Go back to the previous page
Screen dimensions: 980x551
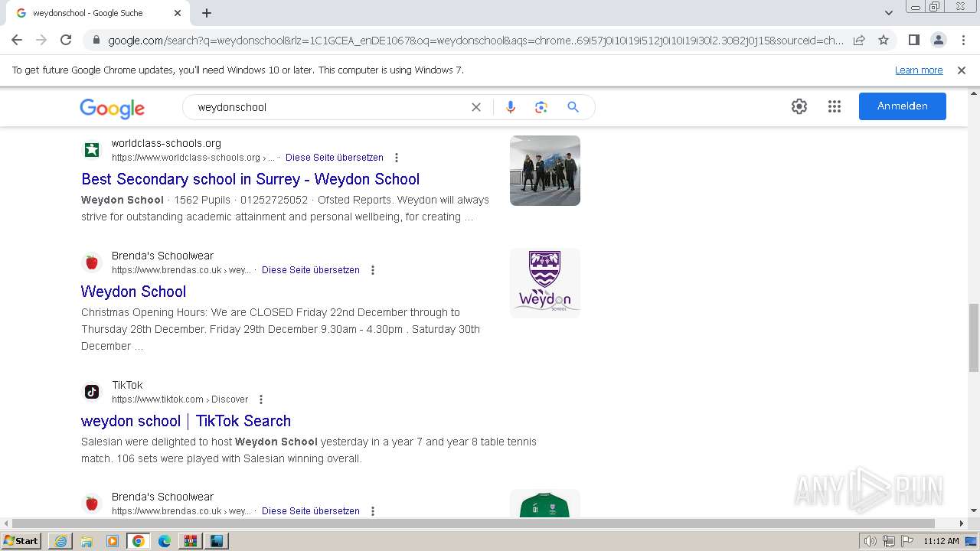pos(17,40)
